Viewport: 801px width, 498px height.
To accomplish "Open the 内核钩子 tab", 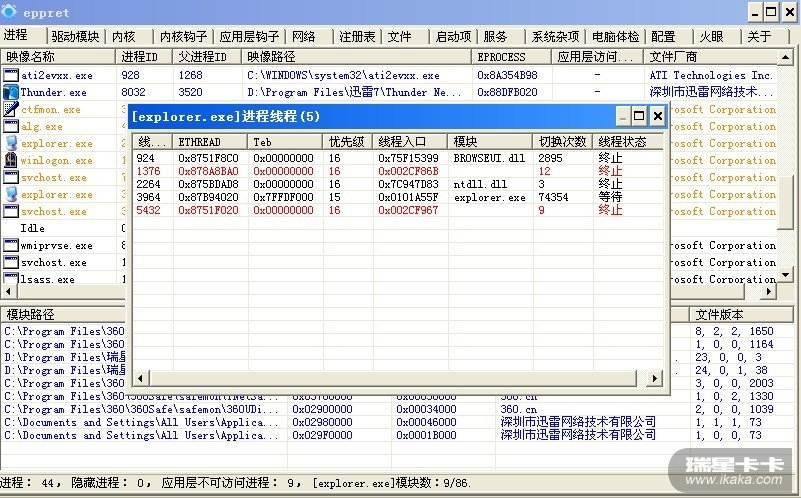I will pos(183,37).
